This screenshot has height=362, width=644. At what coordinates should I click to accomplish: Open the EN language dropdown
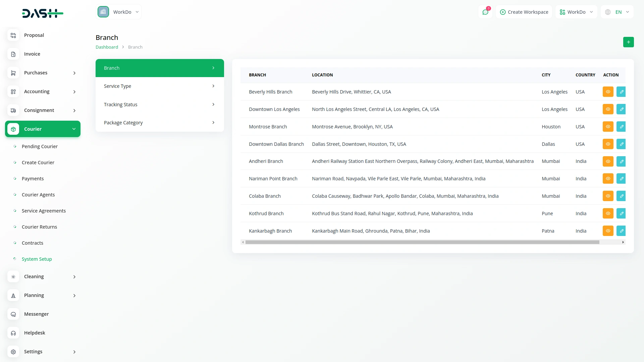[x=617, y=12]
